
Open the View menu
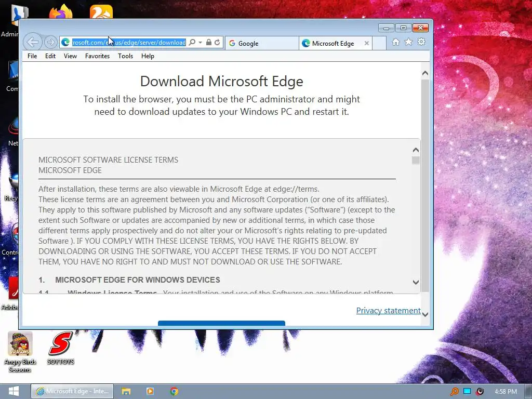coord(70,56)
